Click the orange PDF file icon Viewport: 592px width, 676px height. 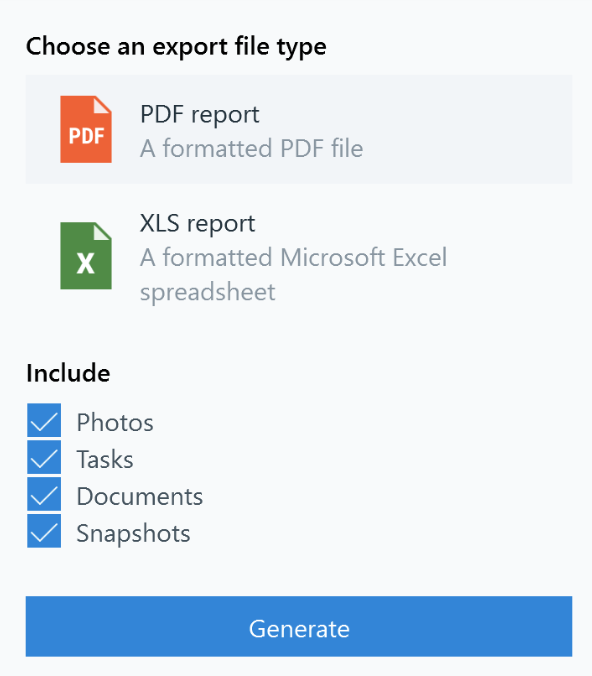click(x=86, y=129)
